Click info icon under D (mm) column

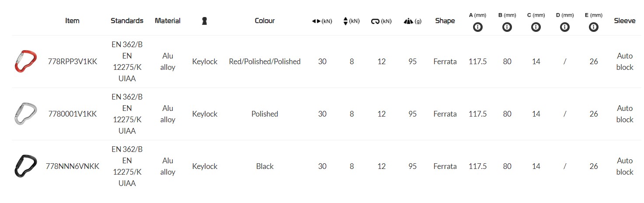pyautogui.click(x=564, y=27)
